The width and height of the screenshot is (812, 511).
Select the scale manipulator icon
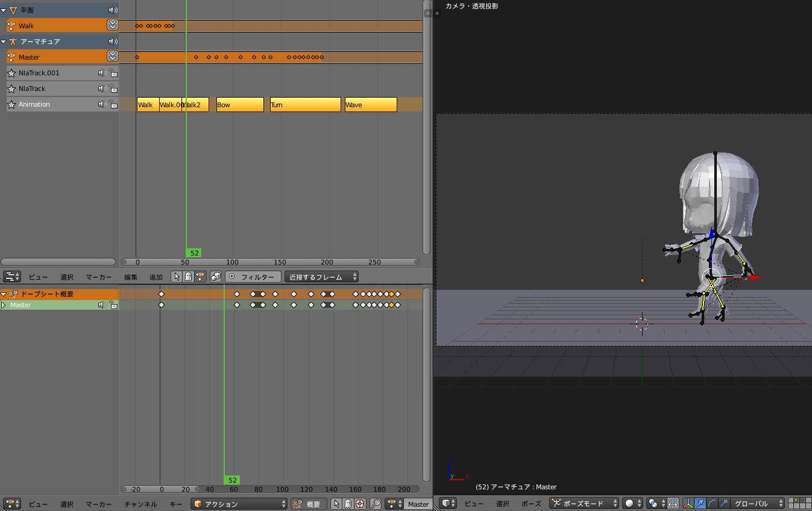pyautogui.click(x=724, y=503)
